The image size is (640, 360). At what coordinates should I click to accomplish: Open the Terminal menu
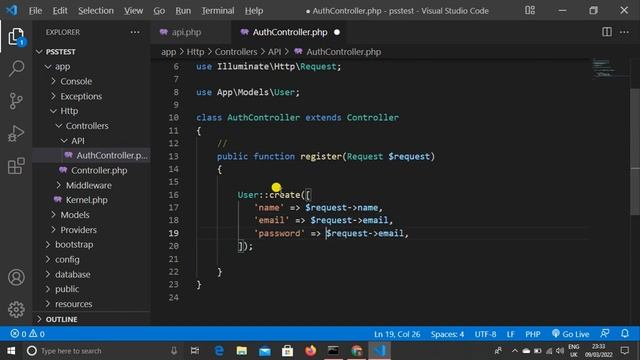tap(218, 11)
